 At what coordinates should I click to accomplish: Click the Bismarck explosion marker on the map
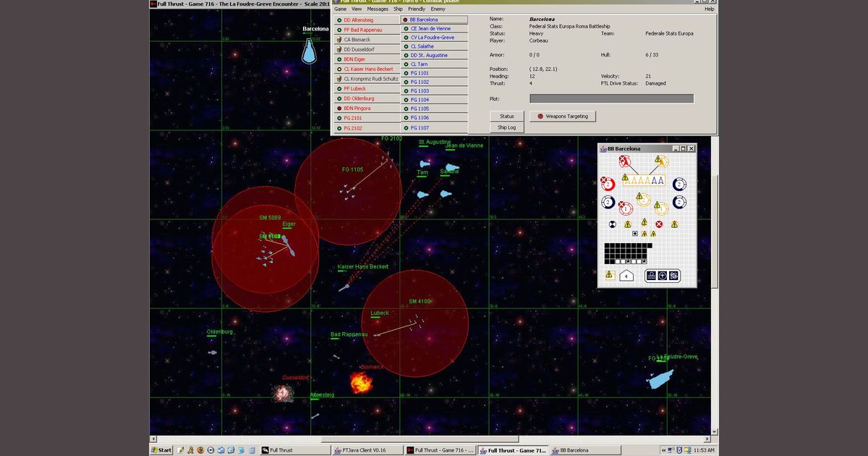[x=361, y=382]
